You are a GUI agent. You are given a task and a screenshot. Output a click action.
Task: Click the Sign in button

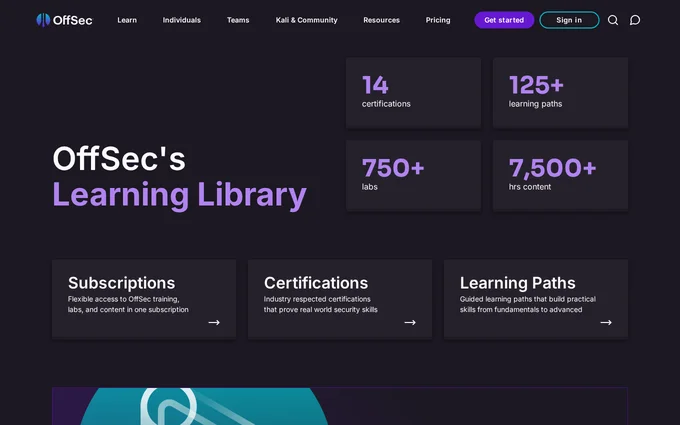[569, 20]
